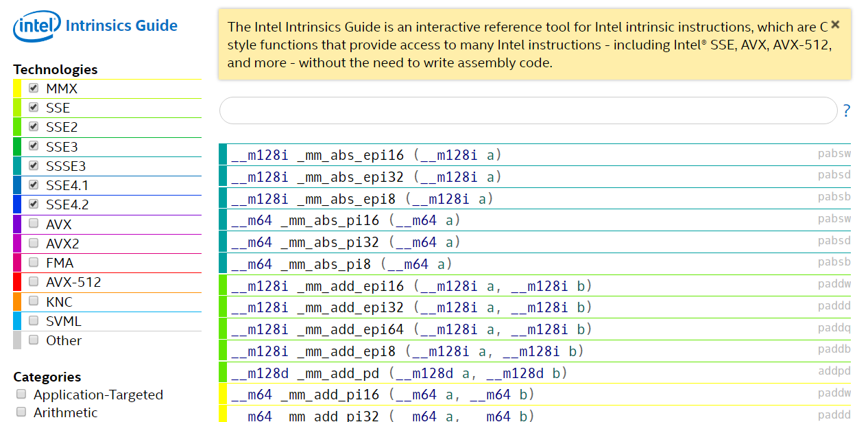Expand the _mm_add_pd intrinsic entry
This screenshot has width=868, height=422.
(535, 373)
